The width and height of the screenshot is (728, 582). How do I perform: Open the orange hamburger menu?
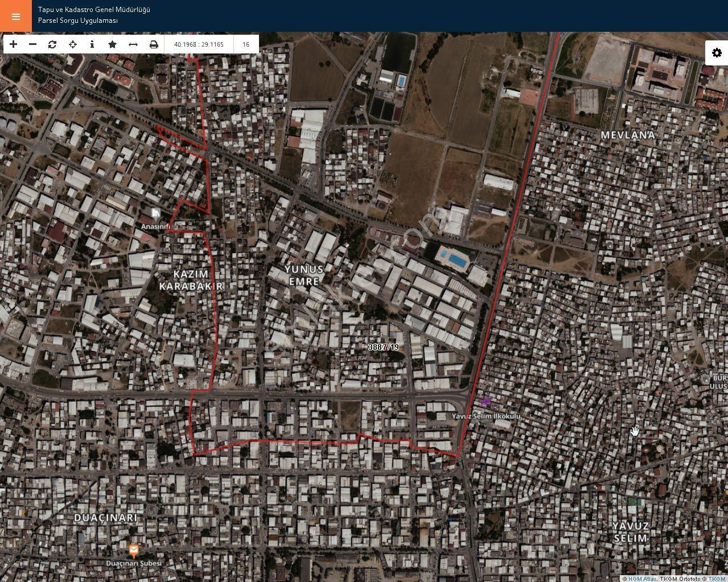click(x=16, y=16)
